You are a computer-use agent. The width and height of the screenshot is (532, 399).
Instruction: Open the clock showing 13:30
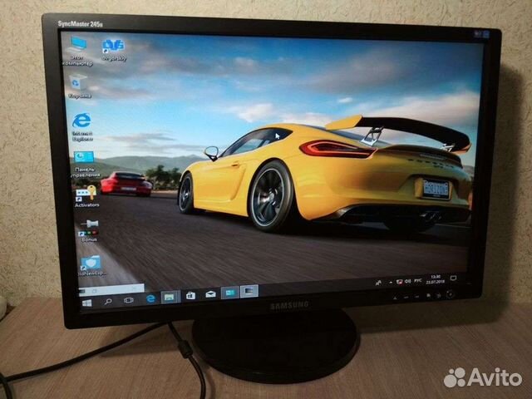435,279
